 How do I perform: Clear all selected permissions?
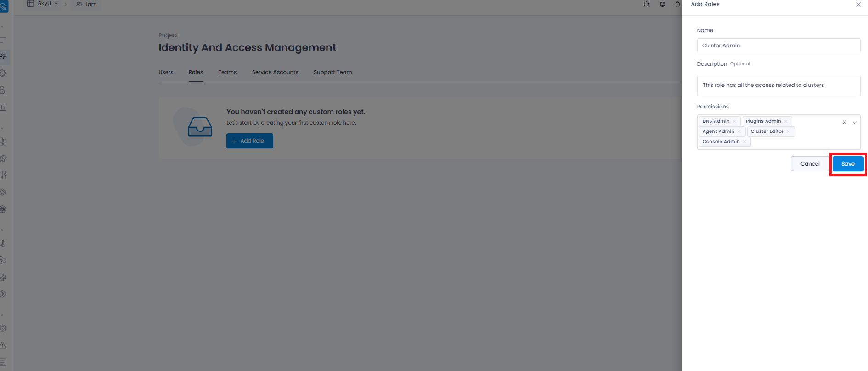(844, 122)
